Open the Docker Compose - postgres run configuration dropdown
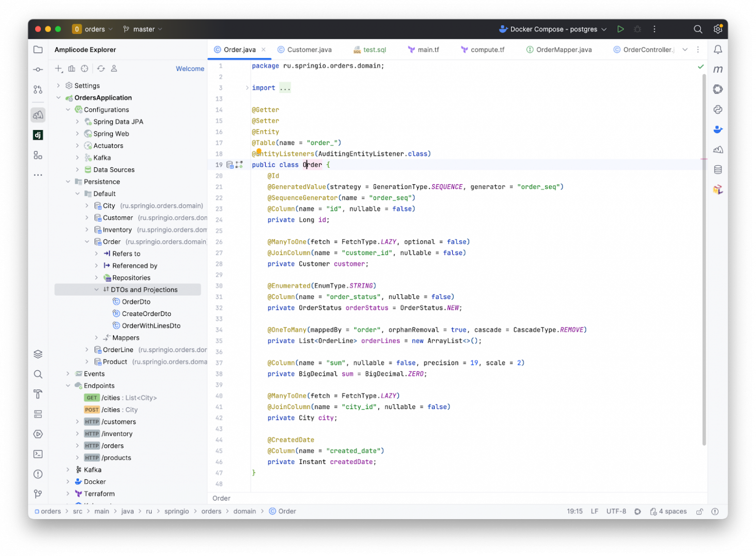The image size is (756, 556). (x=604, y=29)
